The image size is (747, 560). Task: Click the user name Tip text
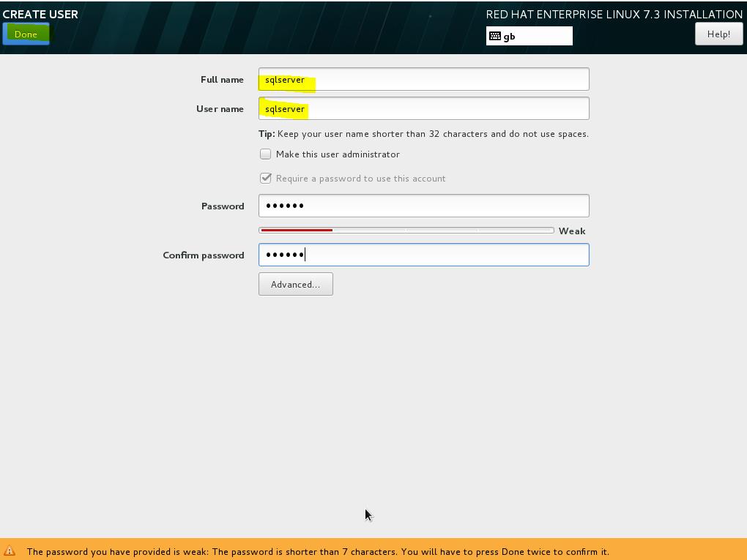click(x=423, y=134)
